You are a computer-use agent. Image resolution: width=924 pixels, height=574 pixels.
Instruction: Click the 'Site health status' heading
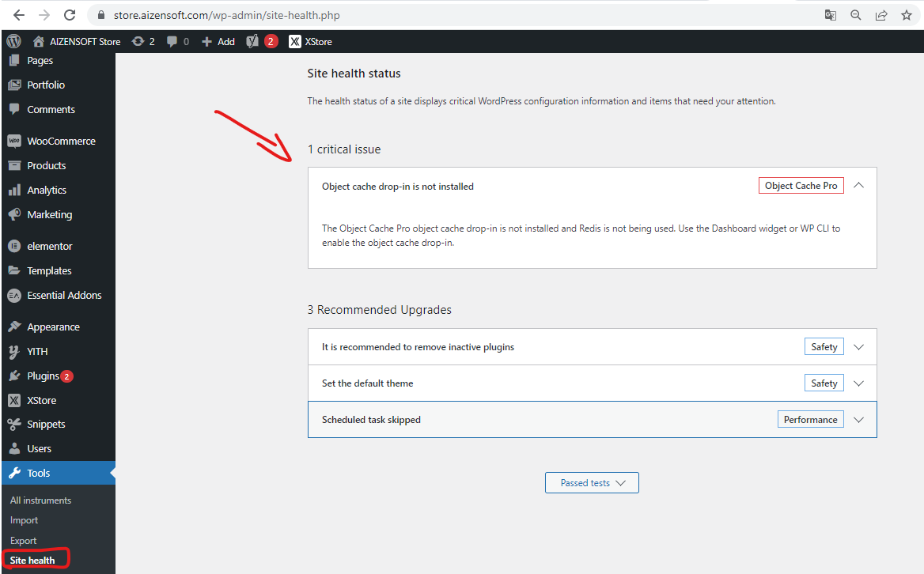[x=354, y=74]
